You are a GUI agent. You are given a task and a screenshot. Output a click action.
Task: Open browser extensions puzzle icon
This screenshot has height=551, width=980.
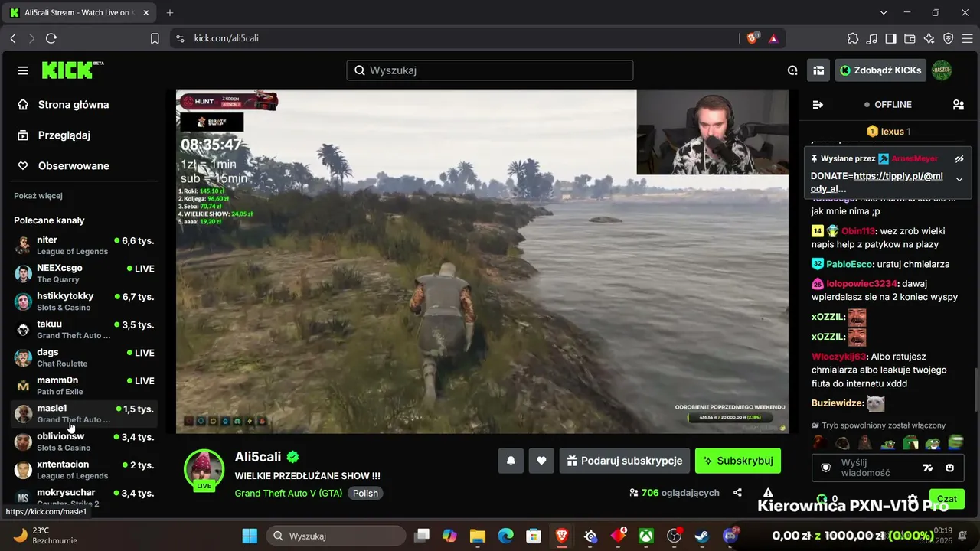point(853,38)
